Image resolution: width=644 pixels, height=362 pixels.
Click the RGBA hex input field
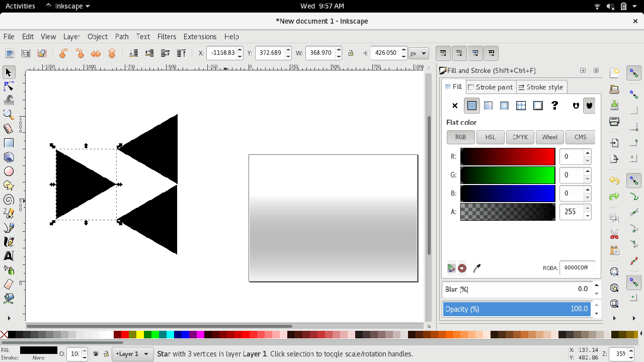click(x=577, y=267)
